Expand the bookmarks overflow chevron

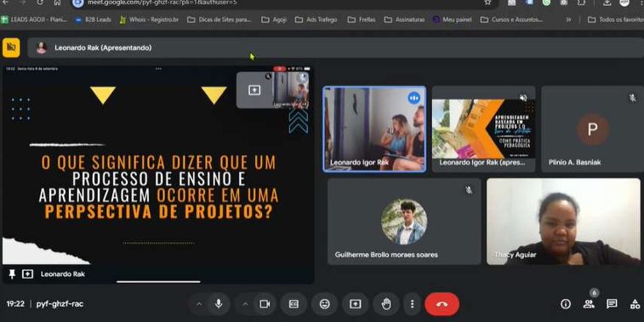(x=568, y=20)
